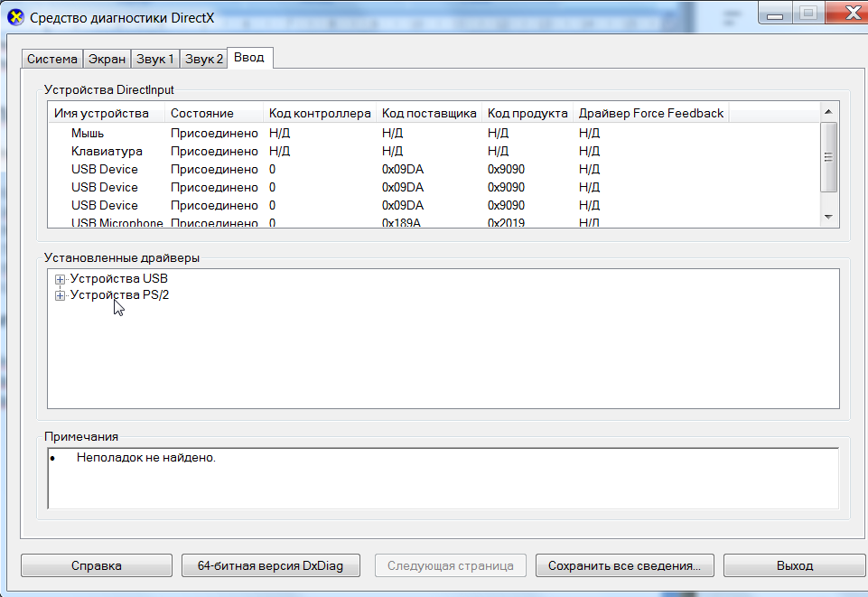
Task: Click the Код продукта column header
Action: tap(527, 113)
